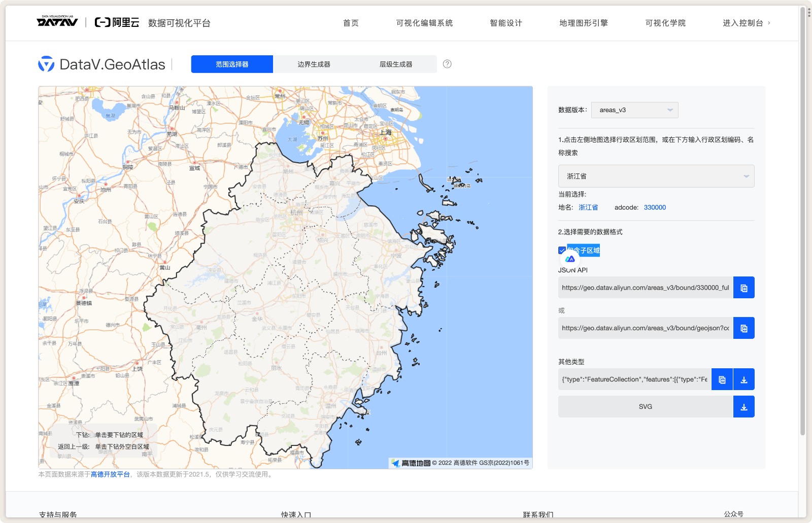The image size is (812, 523).
Task: Uncheck the 包含子区域 checkbox
Action: point(561,250)
